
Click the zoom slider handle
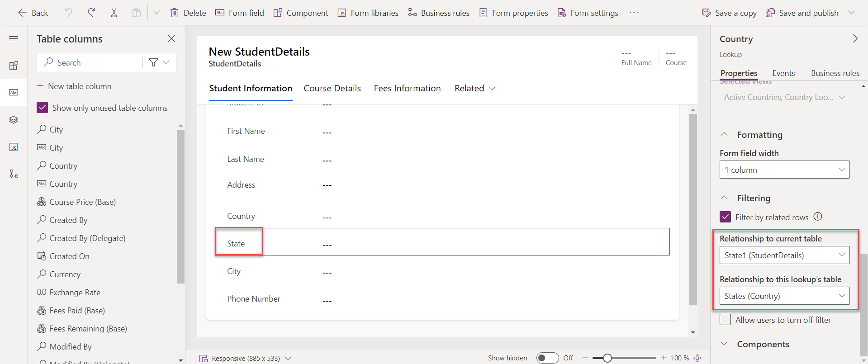(x=607, y=358)
